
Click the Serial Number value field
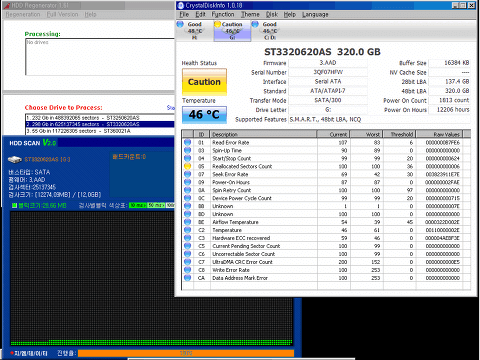pos(328,72)
